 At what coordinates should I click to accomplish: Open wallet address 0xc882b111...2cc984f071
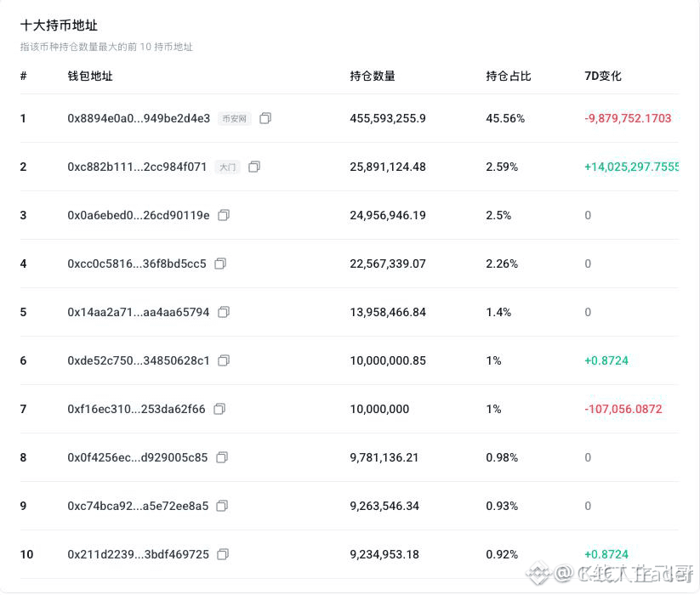coord(137,167)
